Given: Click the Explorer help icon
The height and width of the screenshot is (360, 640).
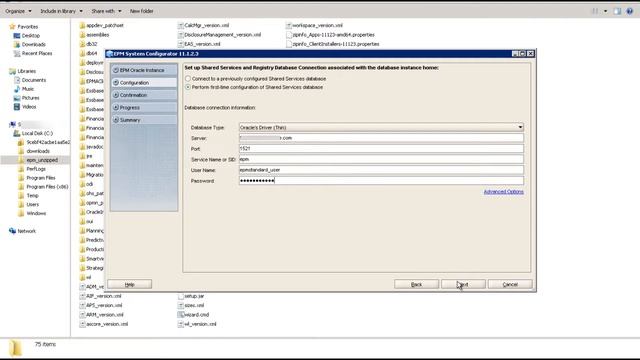Looking at the screenshot, I should (630, 11).
